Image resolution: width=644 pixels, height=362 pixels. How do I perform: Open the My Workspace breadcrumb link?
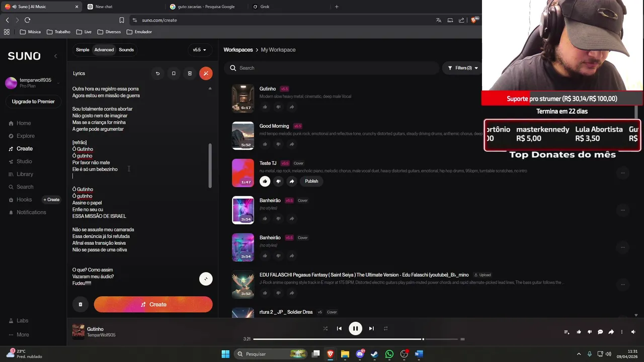[278, 50]
